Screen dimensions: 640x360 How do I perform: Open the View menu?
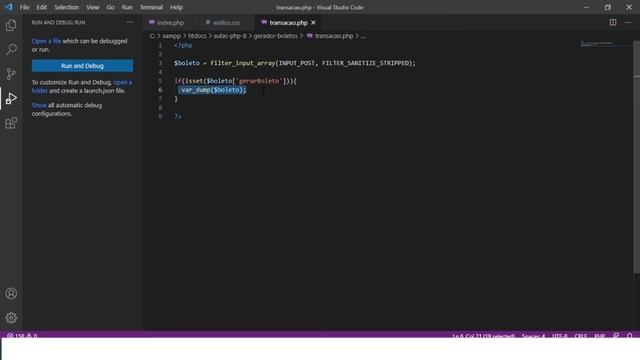click(93, 7)
